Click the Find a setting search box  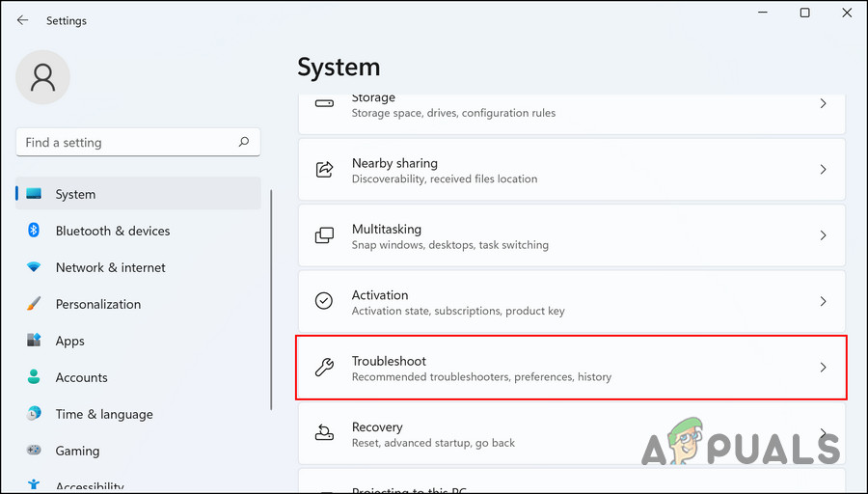pyautogui.click(x=138, y=143)
